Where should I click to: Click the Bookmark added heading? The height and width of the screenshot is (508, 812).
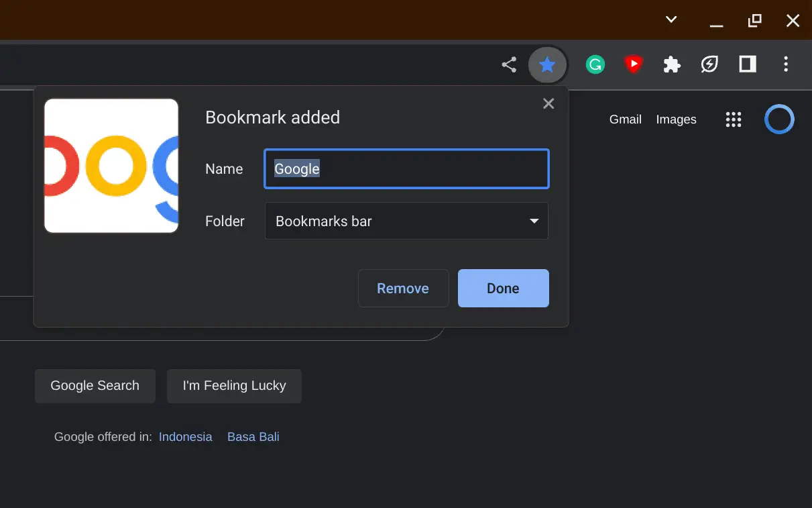pyautogui.click(x=272, y=117)
